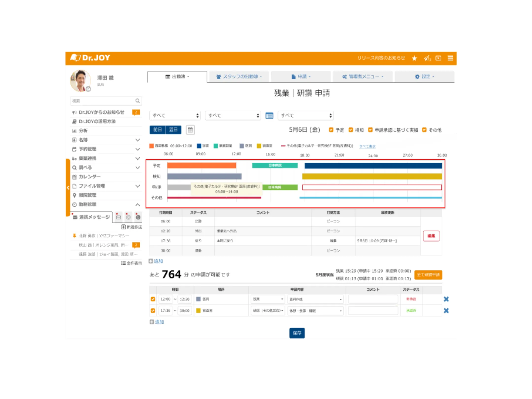Click the search magnifier icon in sidebar

point(137,101)
